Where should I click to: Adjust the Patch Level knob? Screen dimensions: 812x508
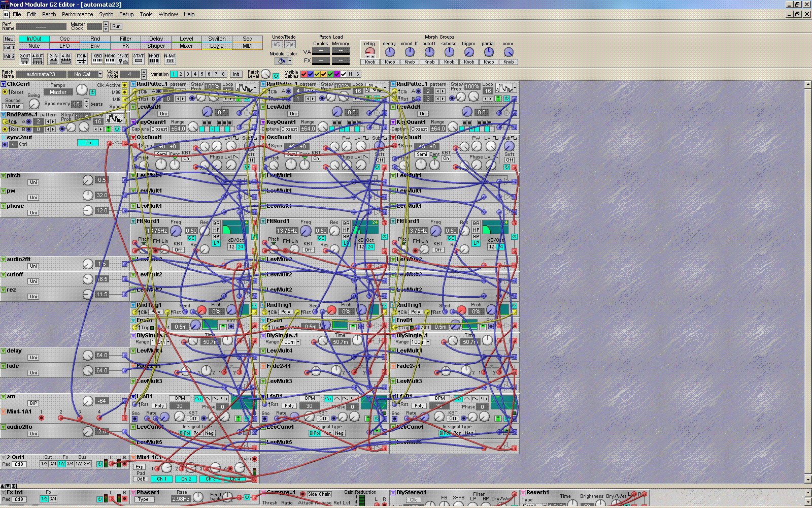click(x=266, y=74)
